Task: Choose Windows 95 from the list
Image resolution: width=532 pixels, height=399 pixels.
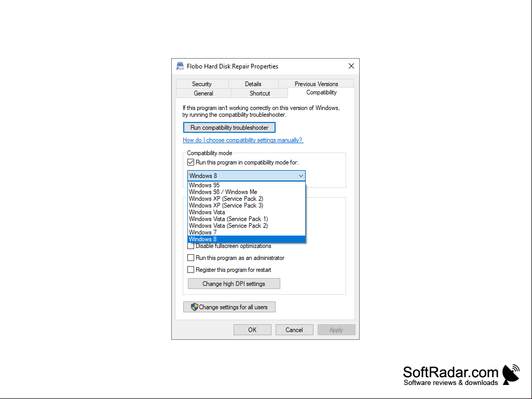Action: pyautogui.click(x=247, y=185)
